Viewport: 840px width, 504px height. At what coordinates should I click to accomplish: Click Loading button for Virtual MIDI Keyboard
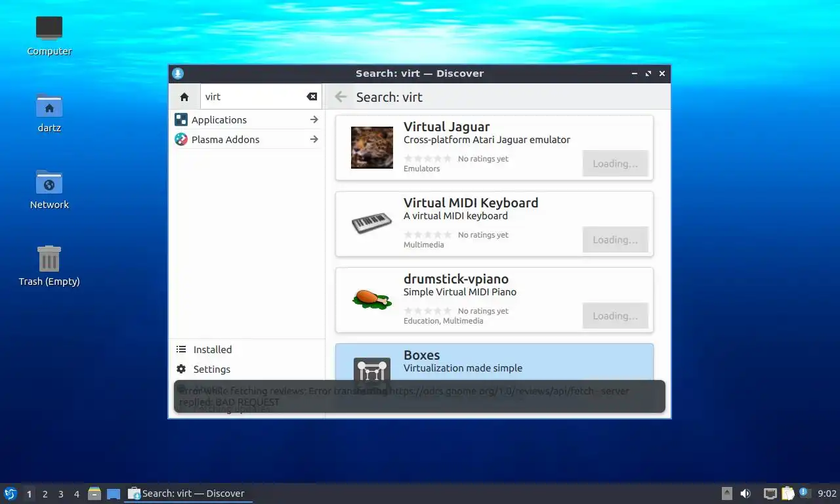point(615,240)
